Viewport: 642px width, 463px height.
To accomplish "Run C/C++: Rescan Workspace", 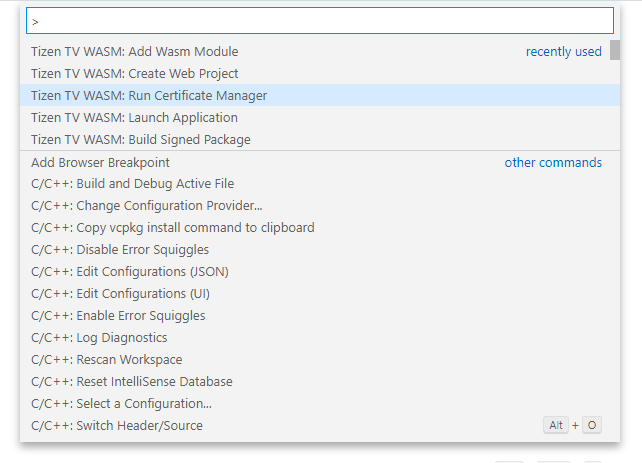I will 320,360.
